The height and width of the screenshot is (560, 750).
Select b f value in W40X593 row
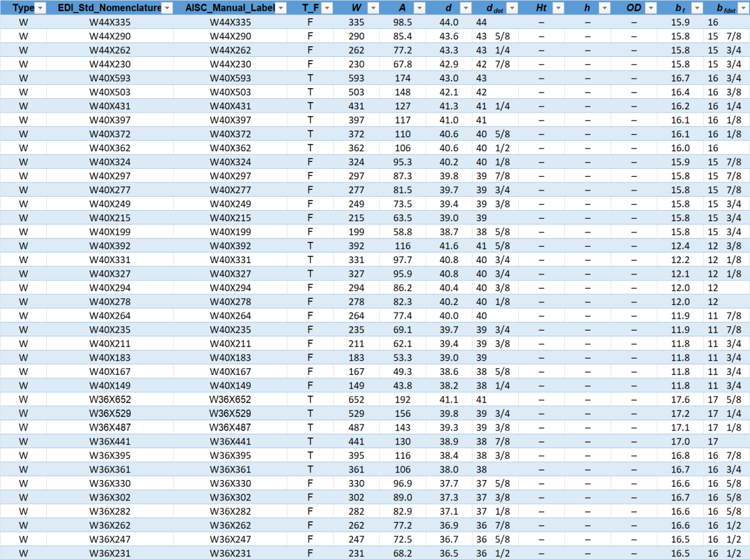[680, 78]
